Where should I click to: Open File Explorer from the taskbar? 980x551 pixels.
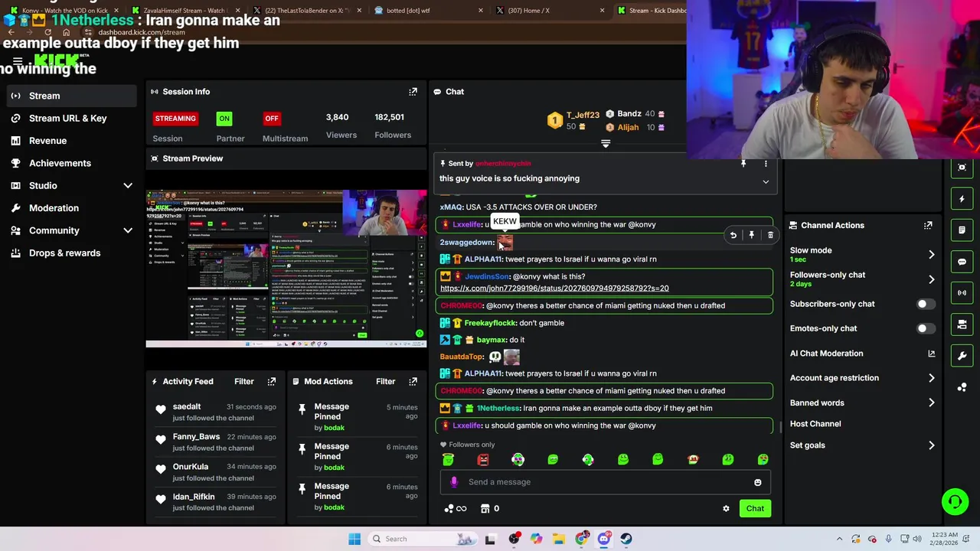559,539
